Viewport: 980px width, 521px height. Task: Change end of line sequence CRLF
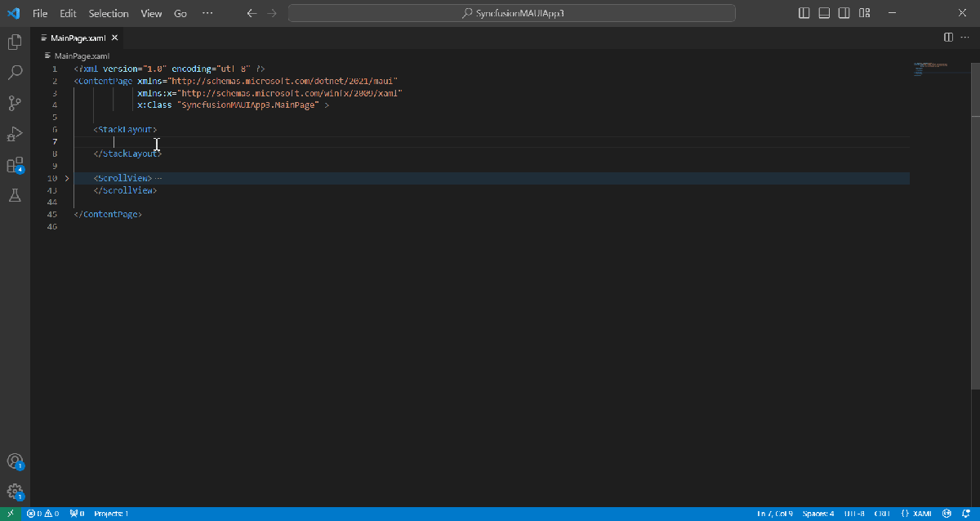coord(882,514)
